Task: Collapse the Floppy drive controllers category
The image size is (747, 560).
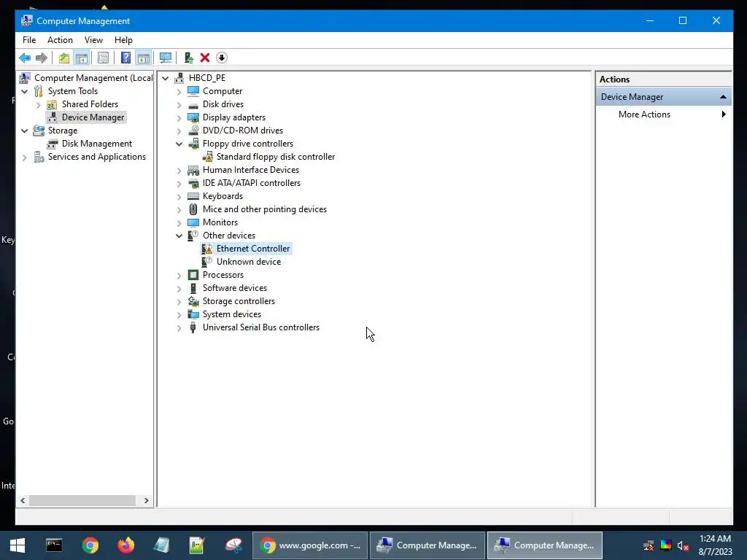Action: click(179, 144)
